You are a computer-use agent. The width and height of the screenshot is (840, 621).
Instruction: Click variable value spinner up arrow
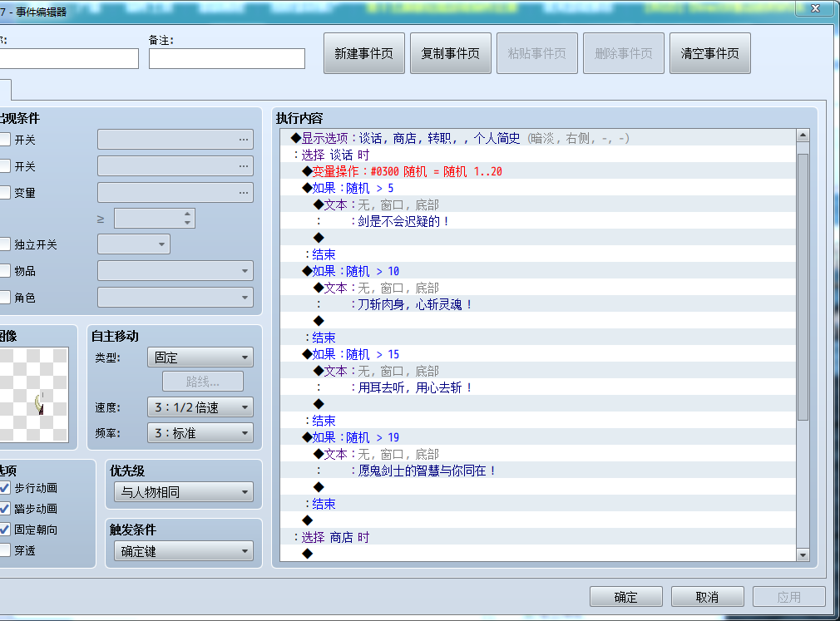(x=187, y=214)
